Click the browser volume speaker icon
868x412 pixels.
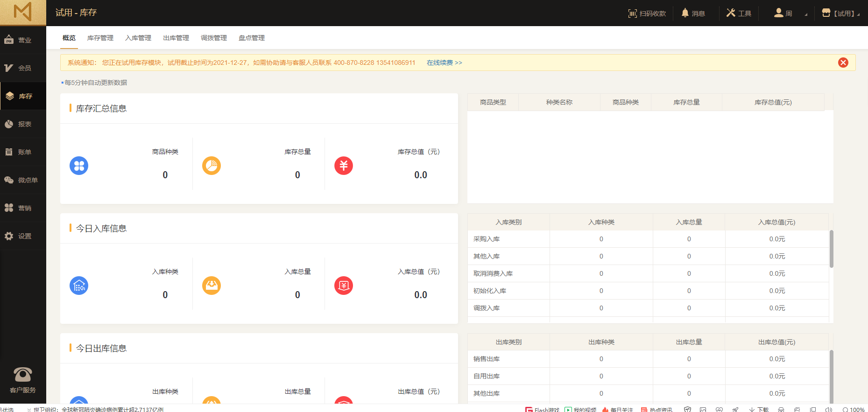(x=829, y=409)
